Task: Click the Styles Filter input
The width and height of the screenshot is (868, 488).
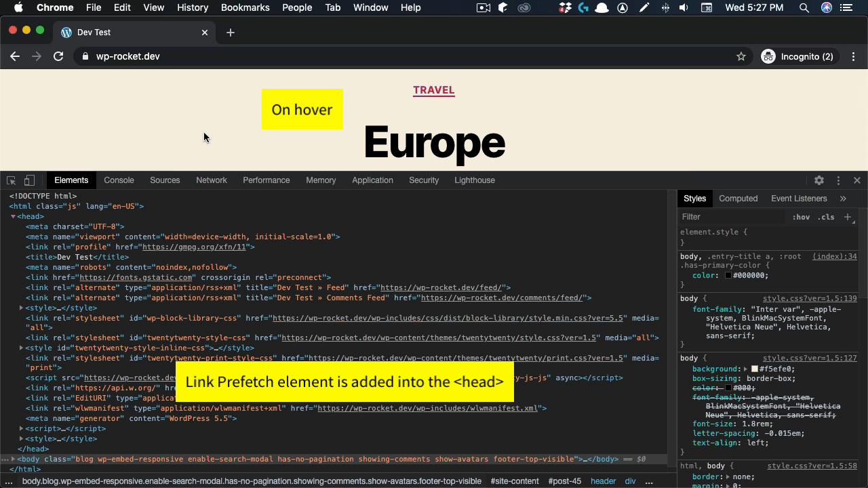Action: (732, 217)
